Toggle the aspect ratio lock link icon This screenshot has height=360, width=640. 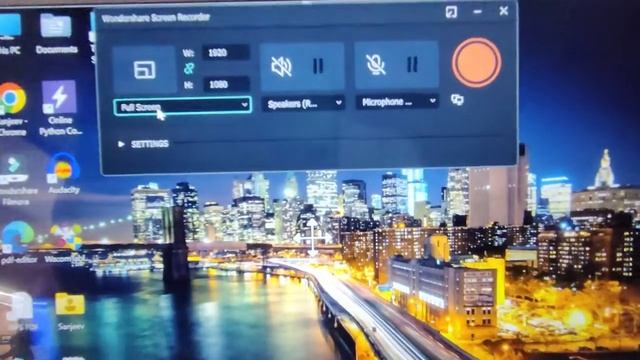[x=189, y=69]
